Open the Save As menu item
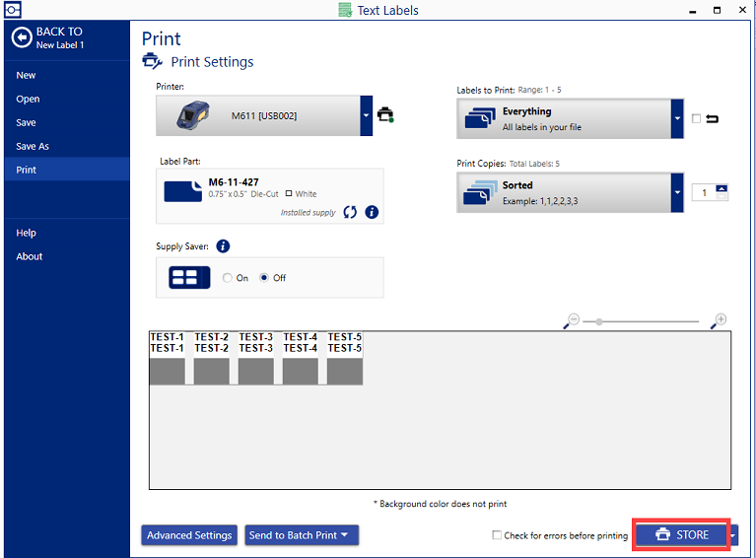 point(33,146)
